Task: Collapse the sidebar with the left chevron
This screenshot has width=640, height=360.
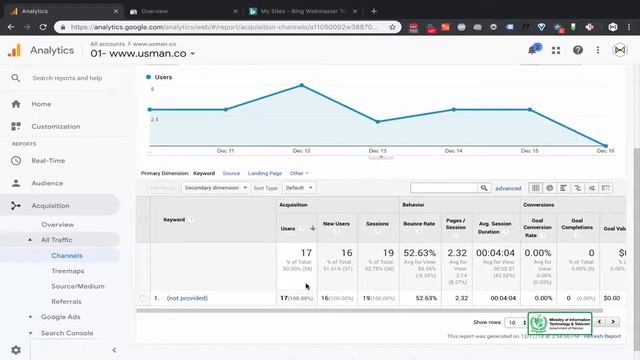Action: (114, 350)
